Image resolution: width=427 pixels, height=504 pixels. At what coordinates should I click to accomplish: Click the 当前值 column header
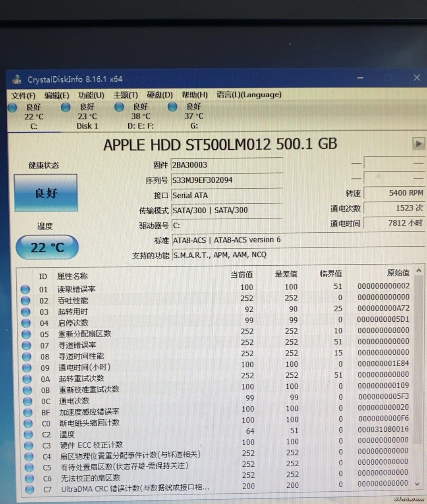tap(242, 274)
